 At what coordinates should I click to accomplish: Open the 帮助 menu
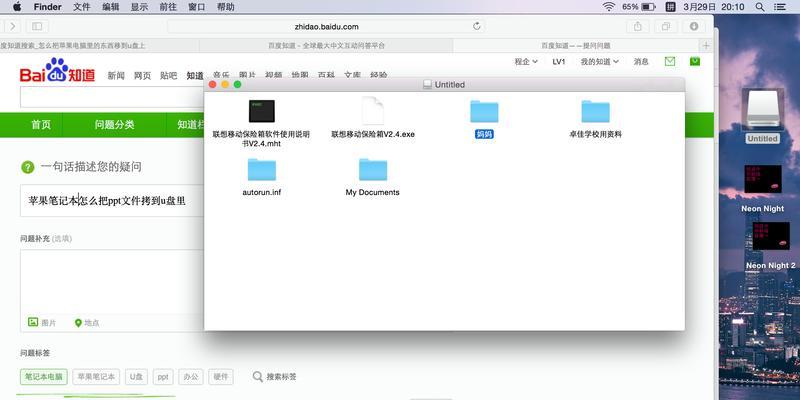(x=226, y=7)
